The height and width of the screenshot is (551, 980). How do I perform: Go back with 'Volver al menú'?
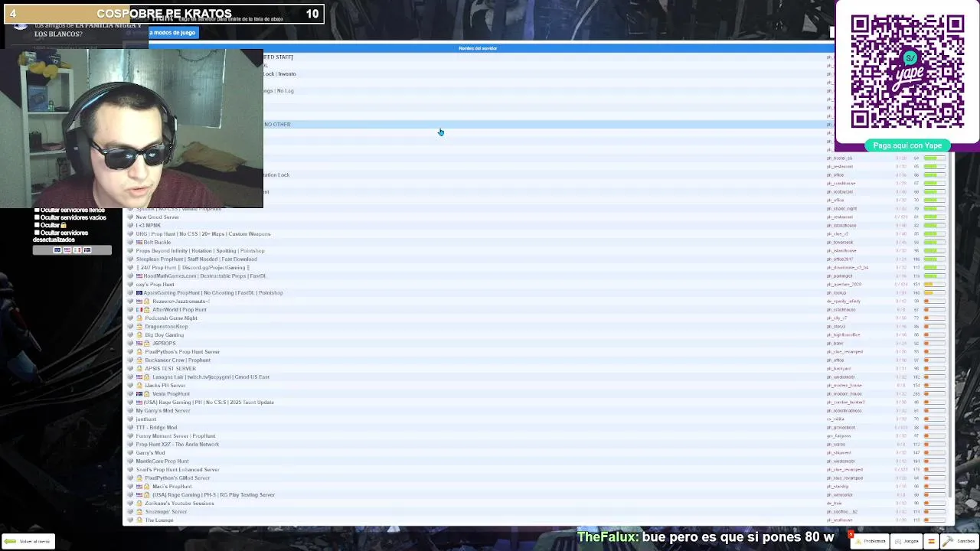tap(28, 542)
